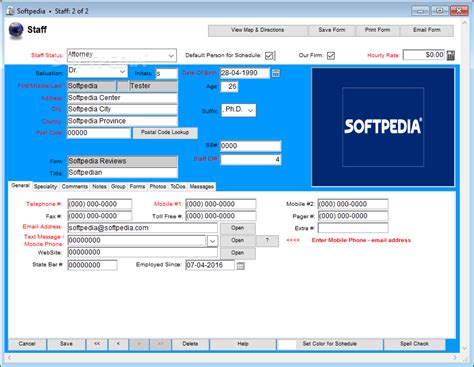This screenshot has height=367, width=474.
Task: Go to previous record with < button
Action: coord(118,344)
